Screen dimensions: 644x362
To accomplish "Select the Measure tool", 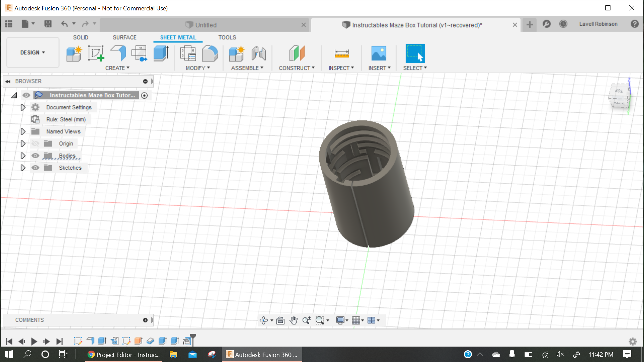I will pyautogui.click(x=341, y=54).
